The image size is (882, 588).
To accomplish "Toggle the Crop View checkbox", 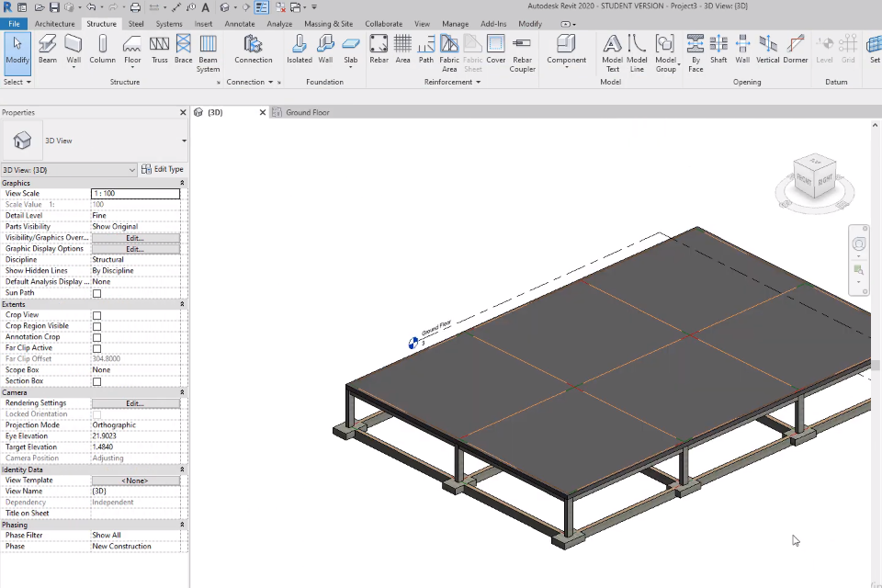I will tap(96, 315).
